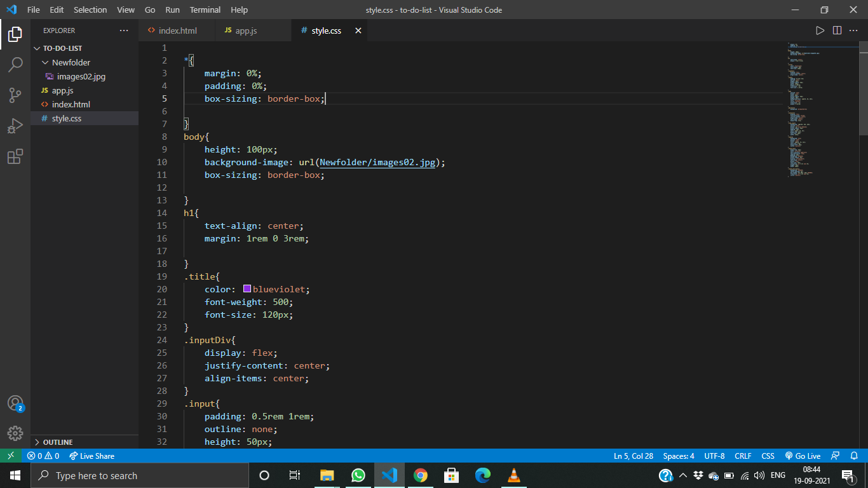The width and height of the screenshot is (868, 488).
Task: Open the Accounts menu icon
Action: pos(15,403)
